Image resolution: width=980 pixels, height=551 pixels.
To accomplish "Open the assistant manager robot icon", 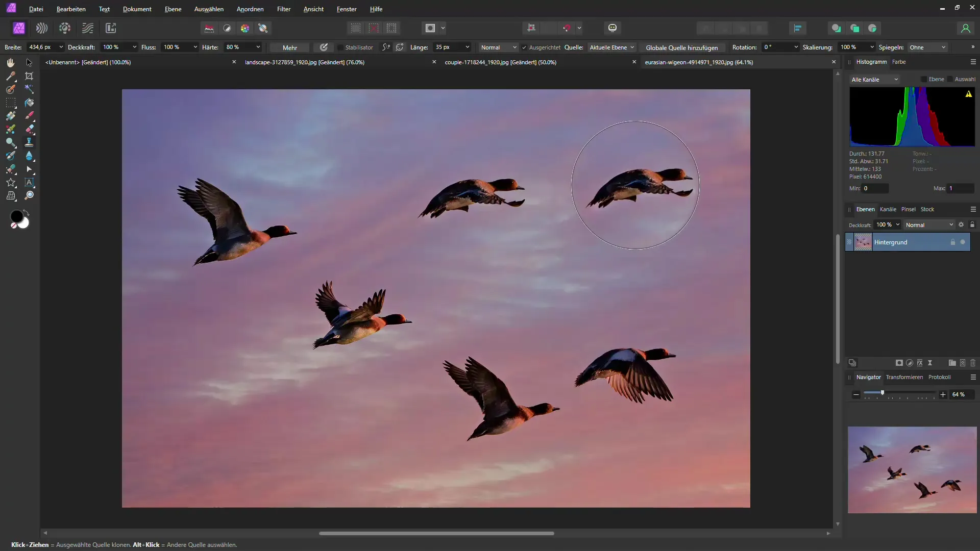I will 612,28.
